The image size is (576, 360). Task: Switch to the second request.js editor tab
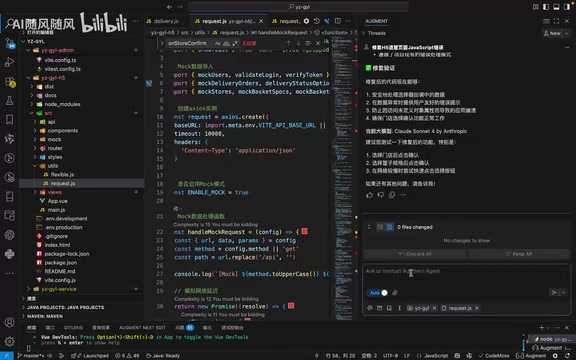point(285,21)
